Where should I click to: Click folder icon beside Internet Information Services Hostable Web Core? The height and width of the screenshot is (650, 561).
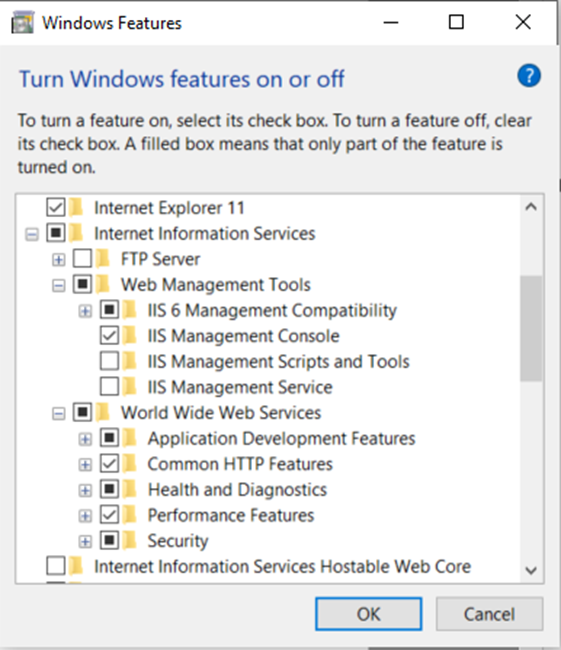tap(76, 566)
